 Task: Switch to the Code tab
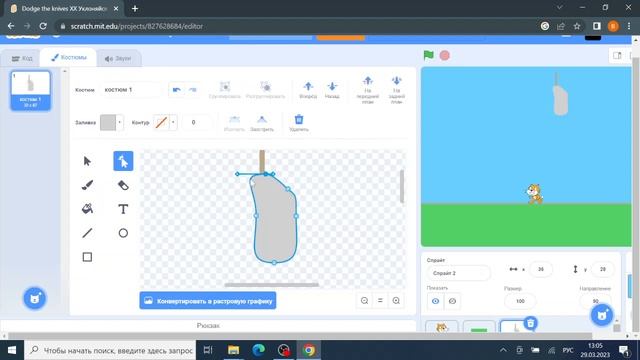22,58
